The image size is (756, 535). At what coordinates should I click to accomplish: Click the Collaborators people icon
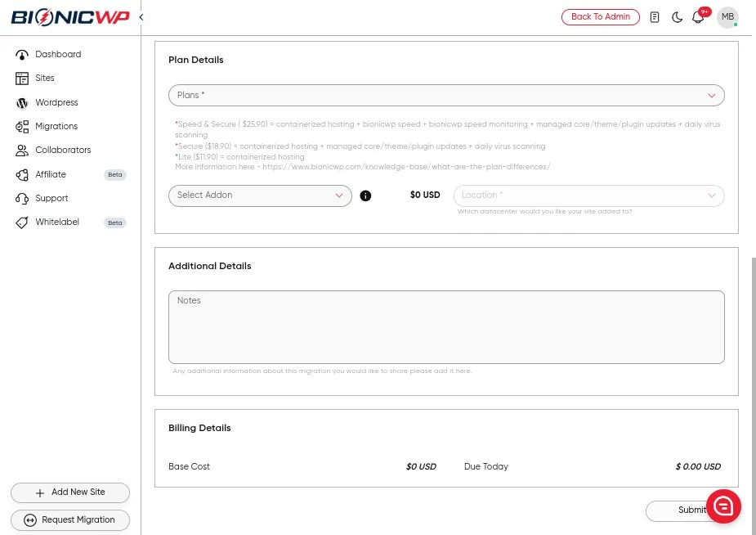[22, 150]
